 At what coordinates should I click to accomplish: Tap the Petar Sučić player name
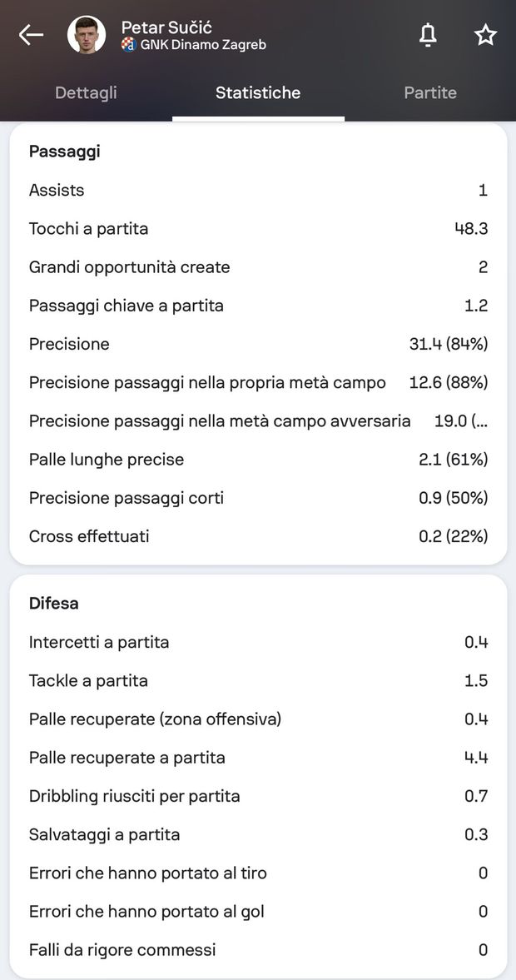pyautogui.click(x=166, y=27)
